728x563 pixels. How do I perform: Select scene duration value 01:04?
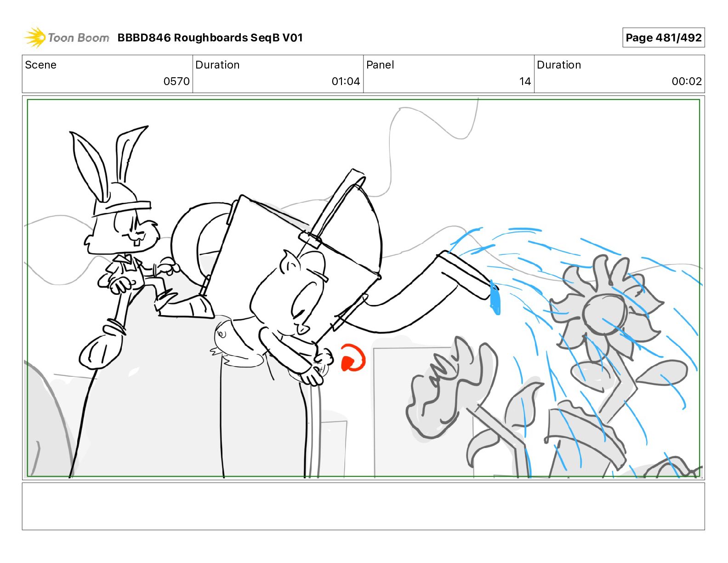(346, 81)
